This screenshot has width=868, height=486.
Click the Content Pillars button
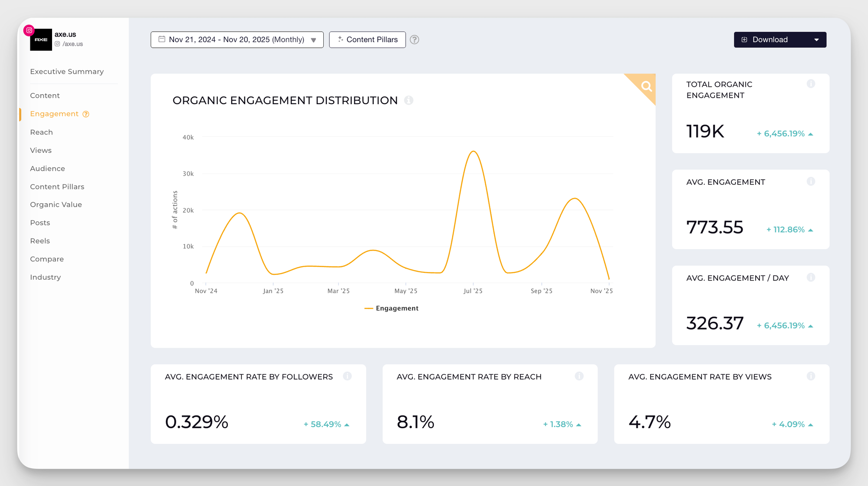tap(367, 40)
